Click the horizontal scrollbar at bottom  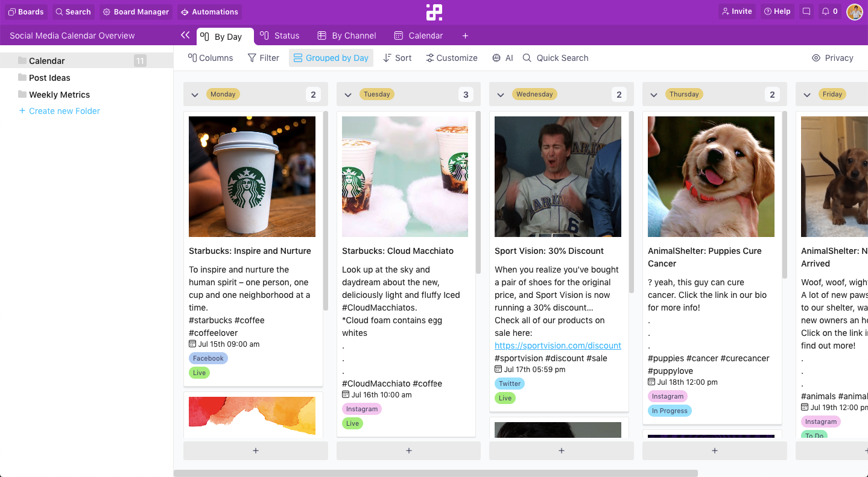pos(436,473)
